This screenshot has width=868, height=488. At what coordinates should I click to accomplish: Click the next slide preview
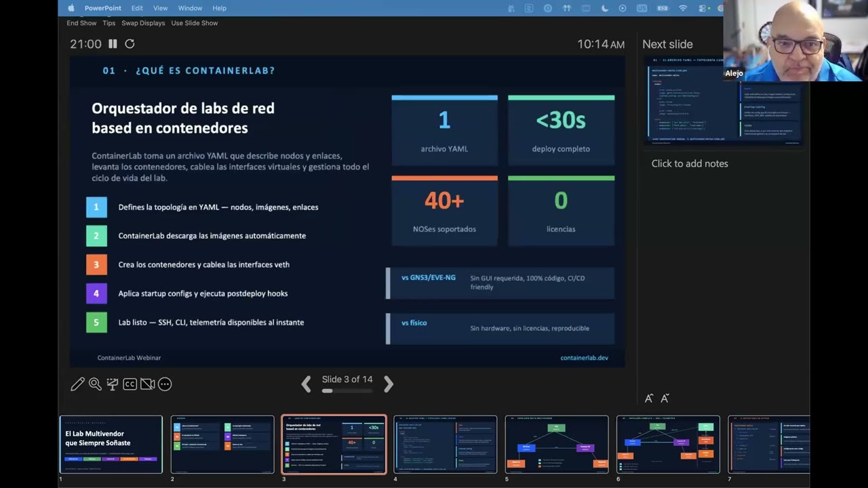(723, 101)
